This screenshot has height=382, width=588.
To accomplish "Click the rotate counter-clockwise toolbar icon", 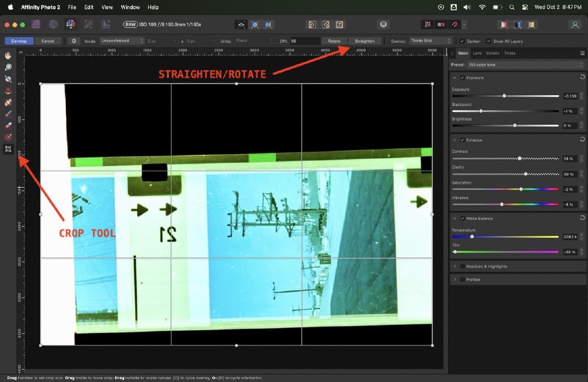I will pyautogui.click(x=312, y=25).
